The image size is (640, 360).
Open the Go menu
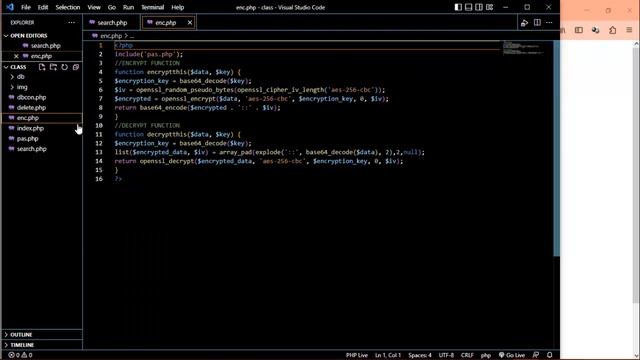tap(112, 7)
